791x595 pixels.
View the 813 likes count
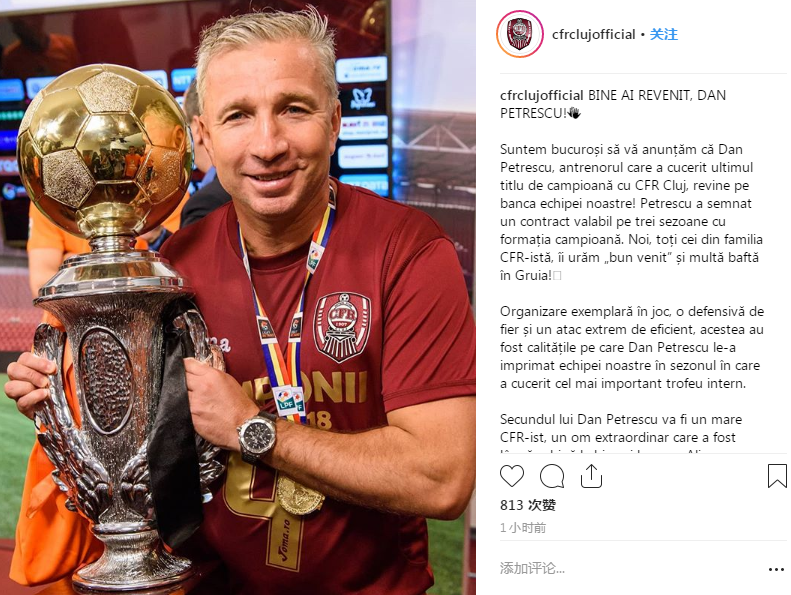[x=528, y=505]
